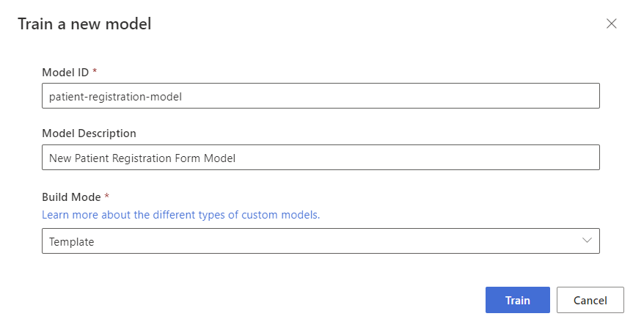Screen dimensions: 644x330
Task: Click empty area of Model Description field
Action: pyautogui.click(x=417, y=158)
